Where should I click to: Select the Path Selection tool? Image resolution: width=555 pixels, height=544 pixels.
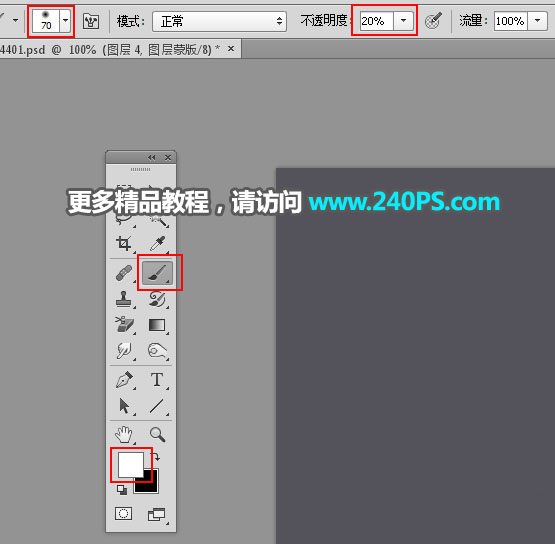coord(124,406)
